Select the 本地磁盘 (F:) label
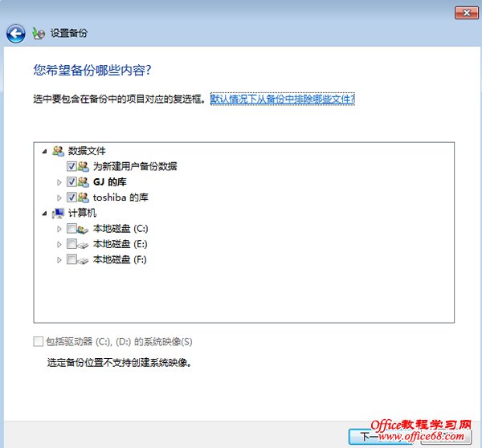482x448 pixels. [120, 259]
